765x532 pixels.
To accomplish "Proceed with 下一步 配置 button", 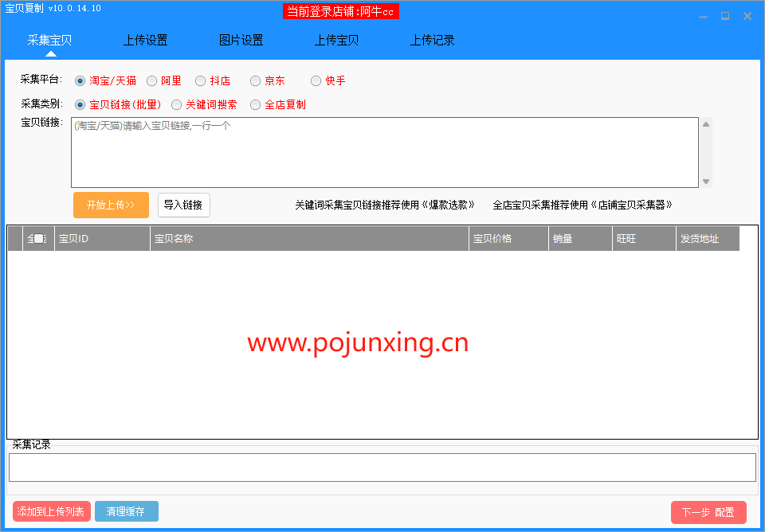I will [x=708, y=512].
